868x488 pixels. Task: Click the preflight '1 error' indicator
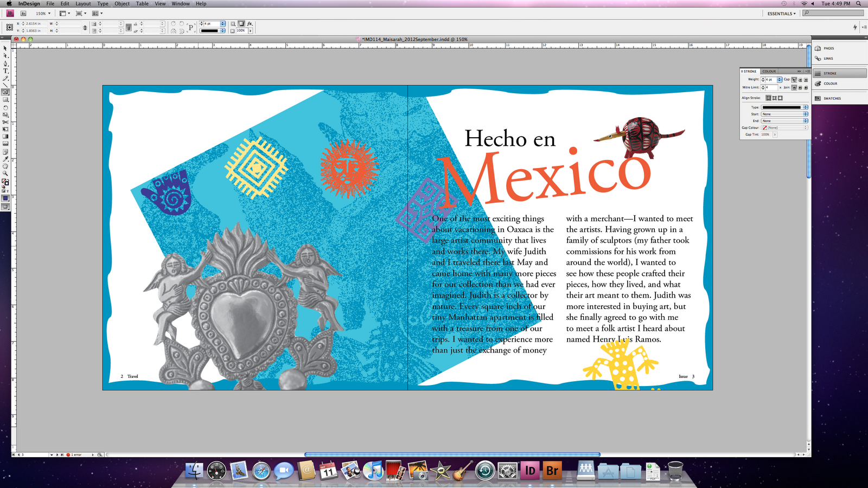point(74,454)
